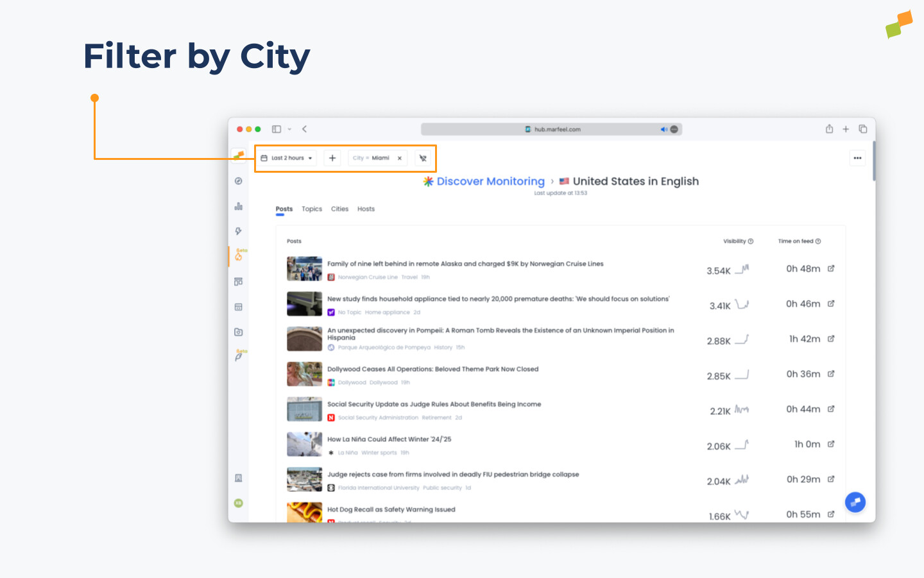The width and height of the screenshot is (924, 578).
Task: Open the three-dots options menu on the right
Action: click(x=857, y=157)
